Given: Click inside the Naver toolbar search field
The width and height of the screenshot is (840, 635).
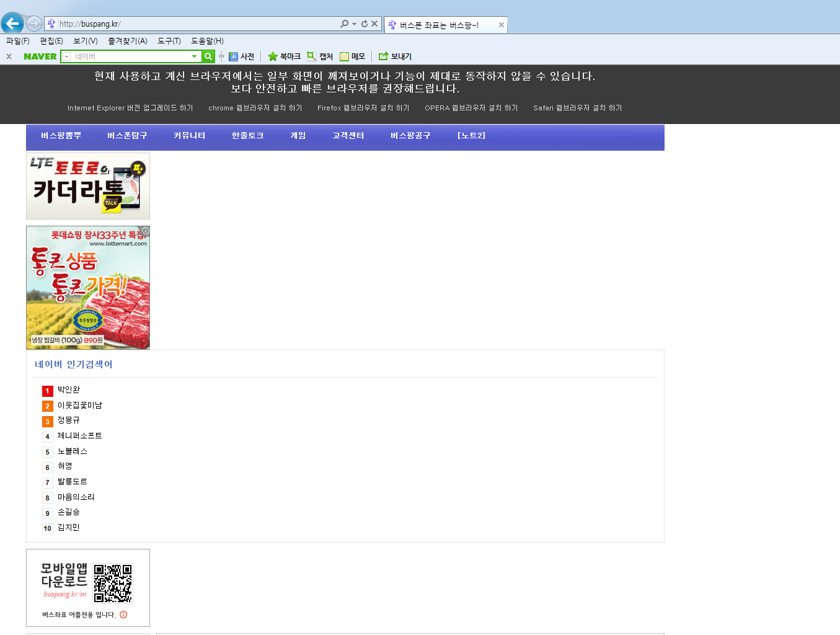Looking at the screenshot, I should click(x=130, y=56).
